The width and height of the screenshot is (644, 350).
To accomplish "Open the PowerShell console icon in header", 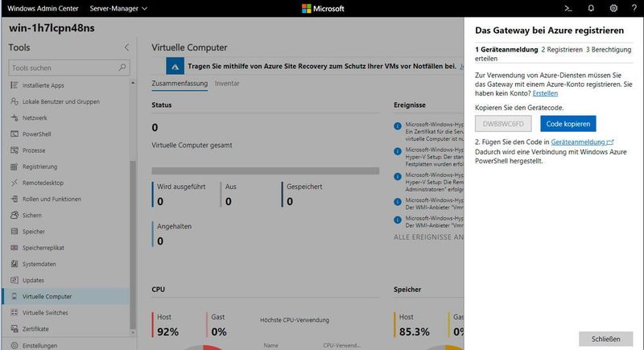I will coord(568,8).
